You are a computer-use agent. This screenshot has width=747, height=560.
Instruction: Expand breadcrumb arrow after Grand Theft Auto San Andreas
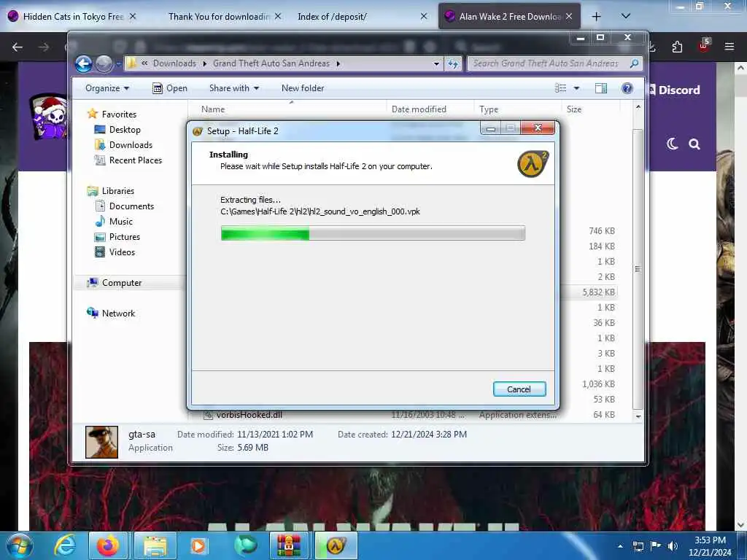click(x=338, y=63)
